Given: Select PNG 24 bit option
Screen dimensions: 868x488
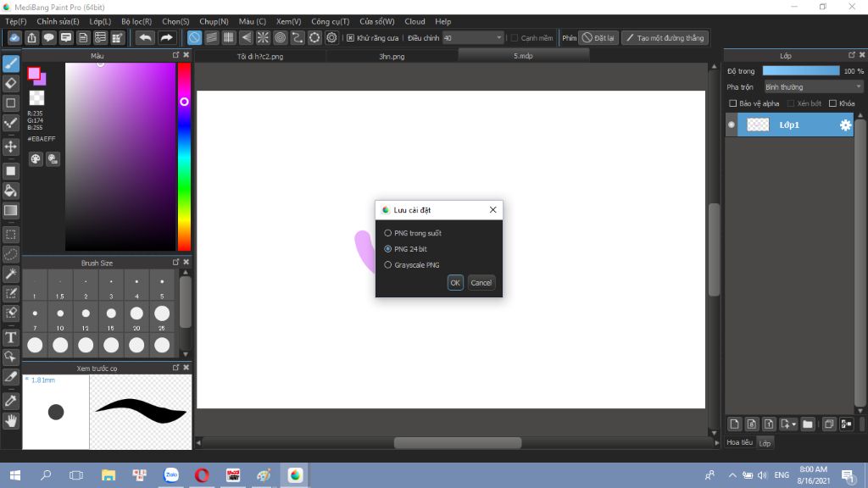Looking at the screenshot, I should pos(405,249).
